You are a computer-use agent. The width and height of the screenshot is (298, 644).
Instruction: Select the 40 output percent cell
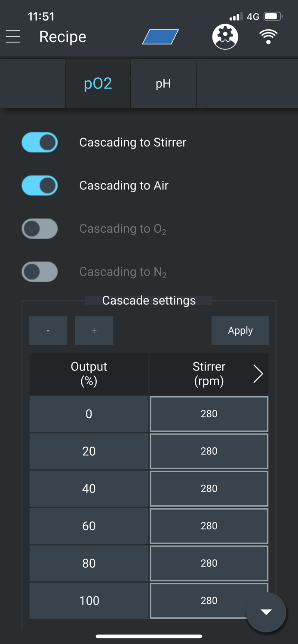89,489
